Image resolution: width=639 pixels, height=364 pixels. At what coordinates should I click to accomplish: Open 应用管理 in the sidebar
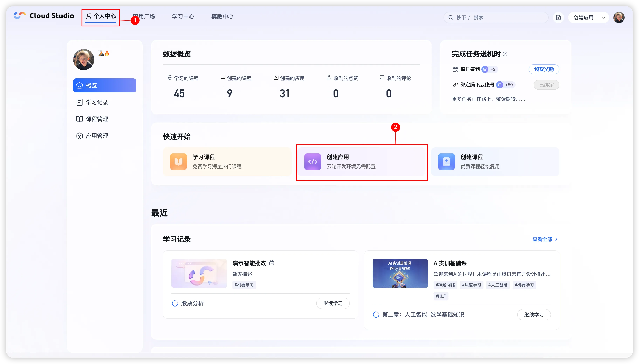[97, 136]
